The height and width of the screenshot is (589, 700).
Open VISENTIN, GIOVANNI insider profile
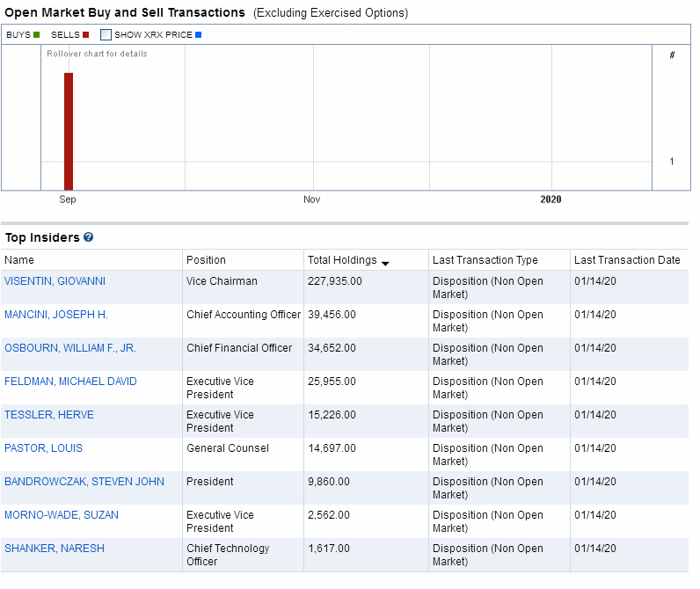(x=55, y=281)
